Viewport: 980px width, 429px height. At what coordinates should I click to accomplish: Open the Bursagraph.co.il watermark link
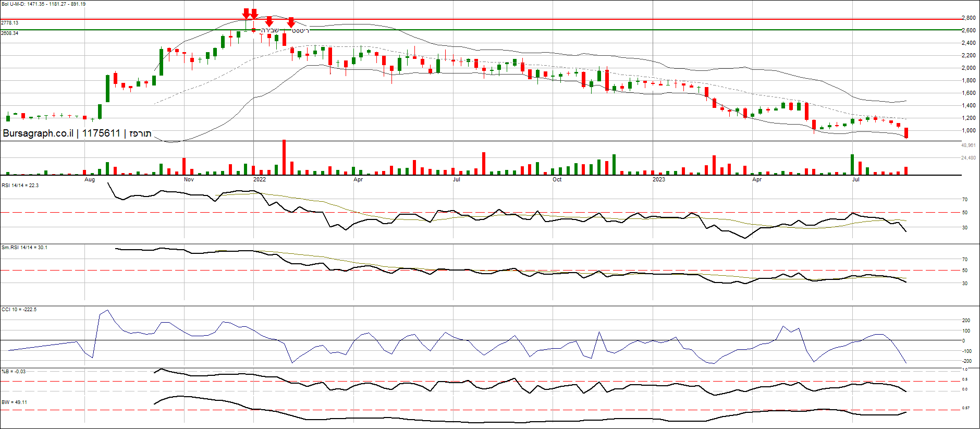coord(38,133)
